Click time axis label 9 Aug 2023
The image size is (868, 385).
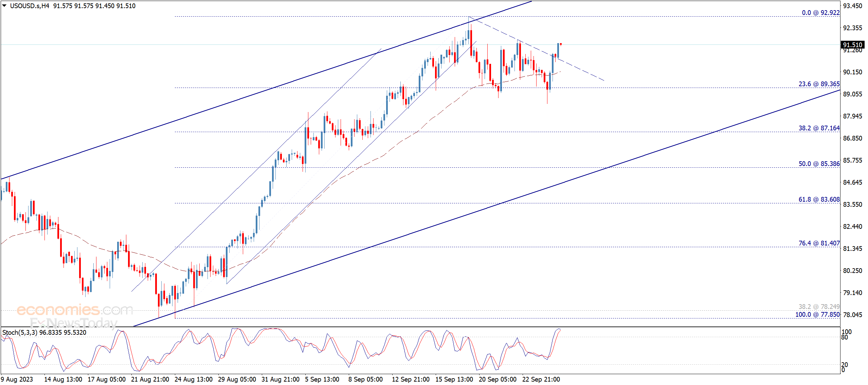click(x=17, y=379)
